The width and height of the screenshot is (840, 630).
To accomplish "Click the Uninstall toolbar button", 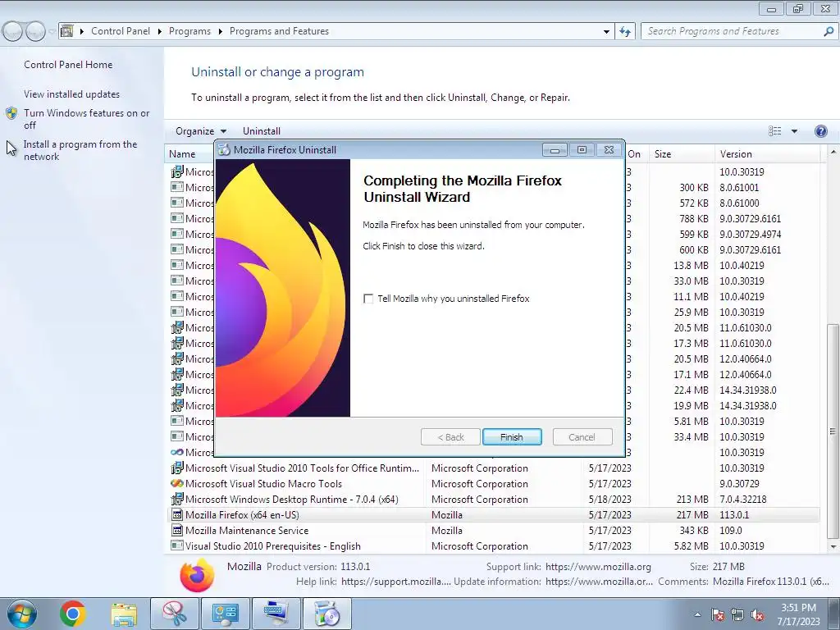I will pyautogui.click(x=262, y=130).
